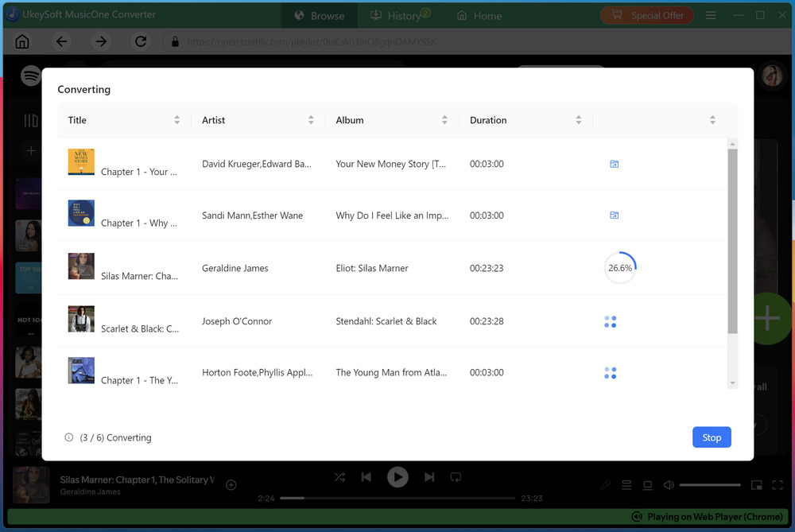The image size is (795, 532).
Task: Click now playing Silas Marner cover art
Action: point(32,485)
